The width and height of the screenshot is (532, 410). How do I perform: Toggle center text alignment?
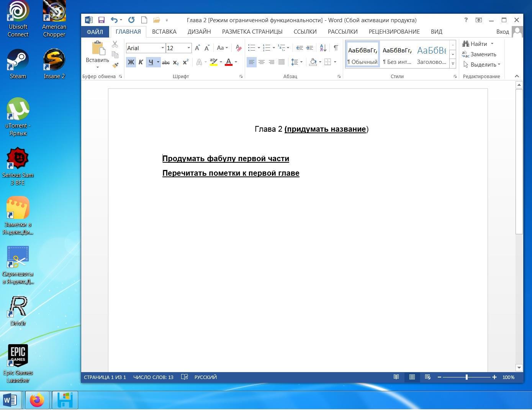[x=261, y=62]
